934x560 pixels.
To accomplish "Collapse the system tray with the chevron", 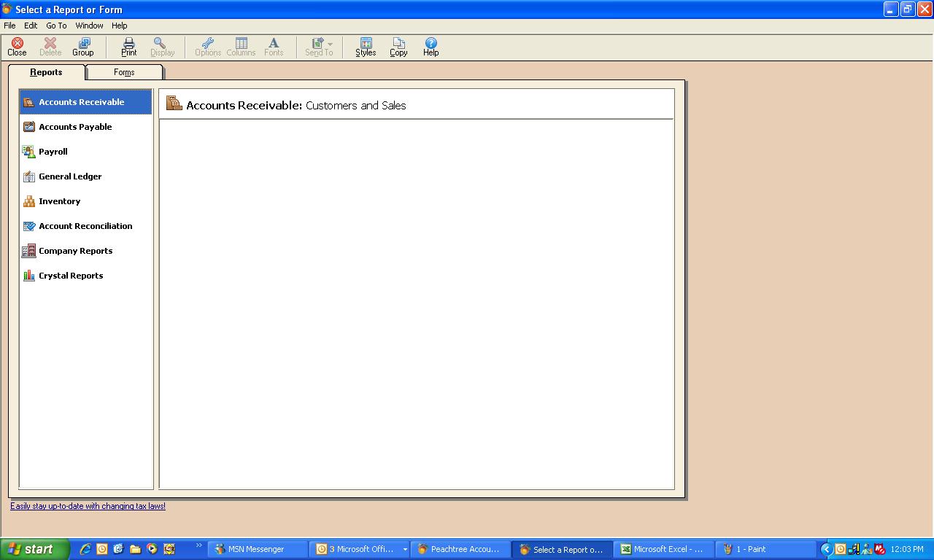I will (x=825, y=548).
